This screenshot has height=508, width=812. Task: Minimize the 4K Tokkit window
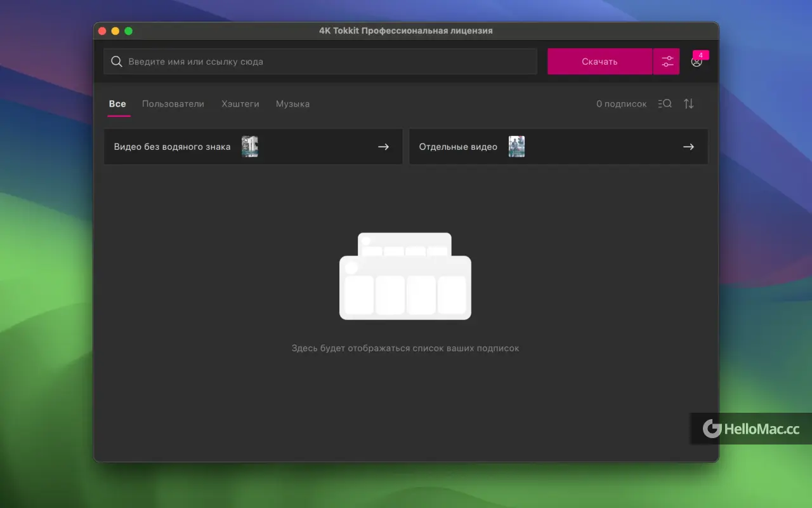[115, 31]
